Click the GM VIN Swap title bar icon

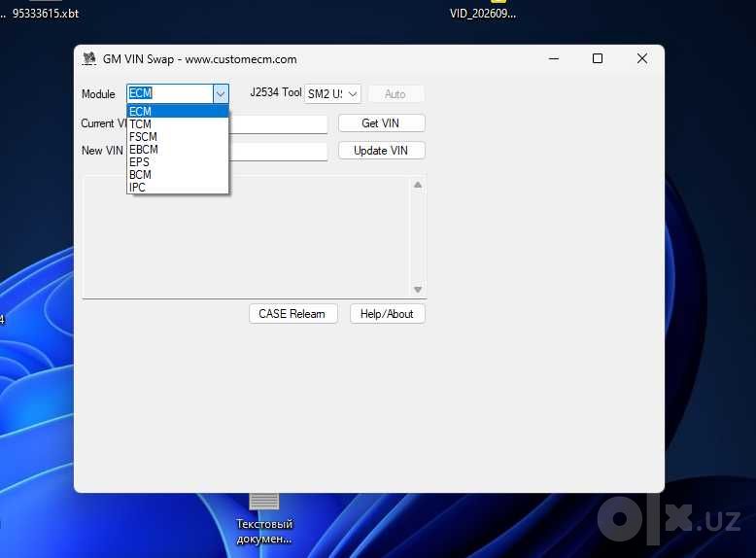pos(89,59)
